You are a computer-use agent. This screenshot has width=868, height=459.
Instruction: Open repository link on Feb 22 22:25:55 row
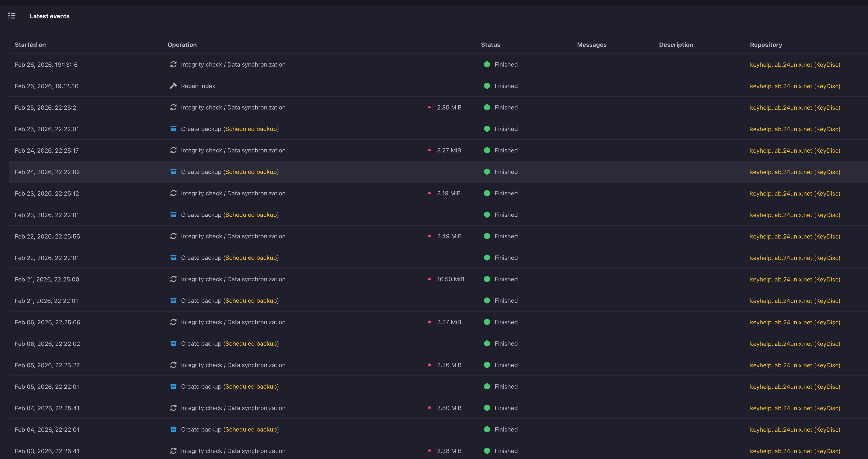795,236
